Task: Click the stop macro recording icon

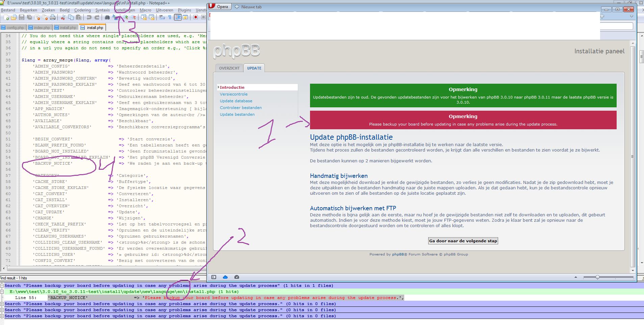Action: (x=203, y=17)
